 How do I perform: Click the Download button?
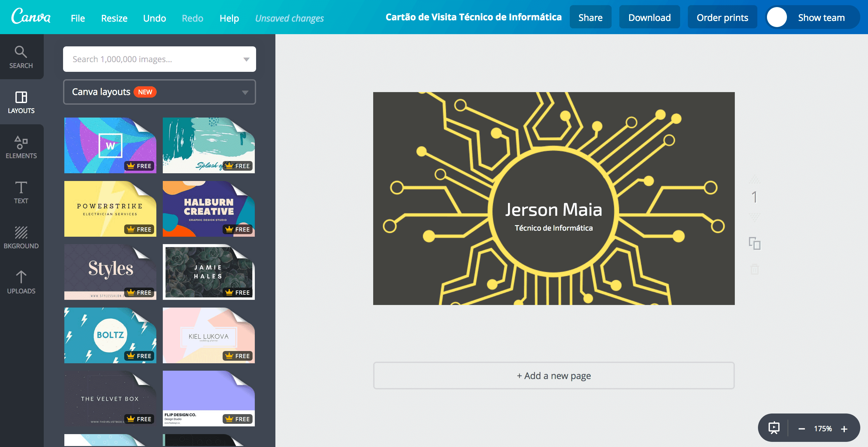pyautogui.click(x=649, y=17)
